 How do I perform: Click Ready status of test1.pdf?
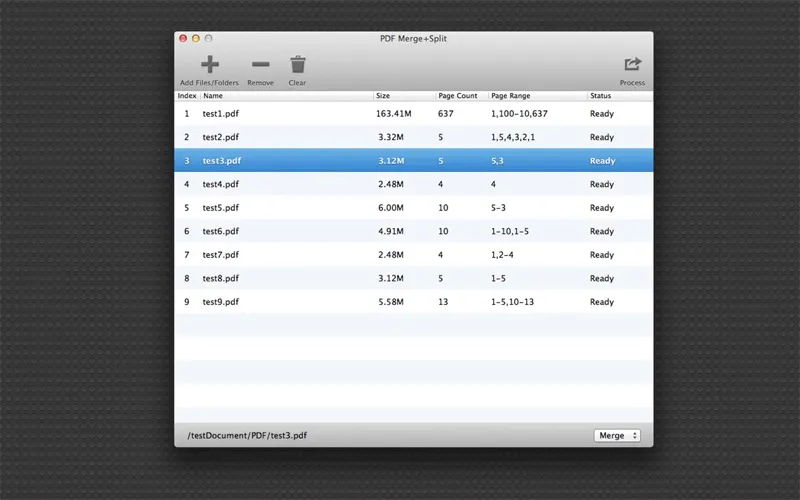(x=602, y=113)
